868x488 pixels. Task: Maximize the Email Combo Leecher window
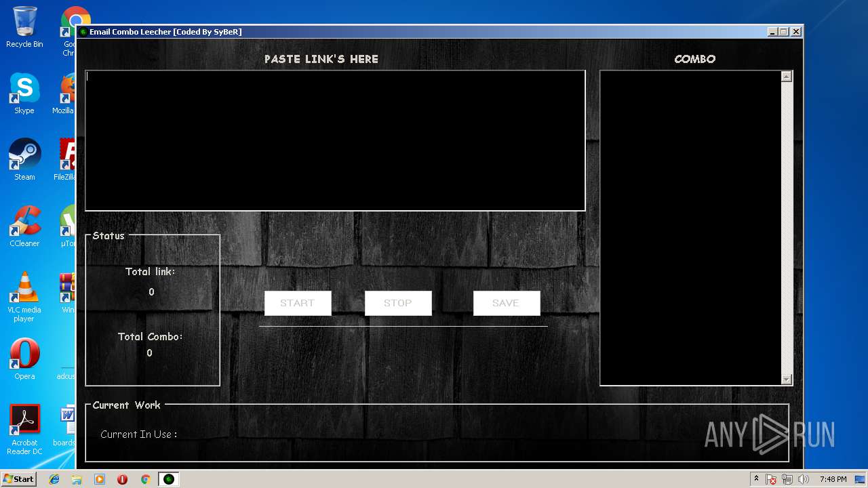pyautogui.click(x=784, y=32)
